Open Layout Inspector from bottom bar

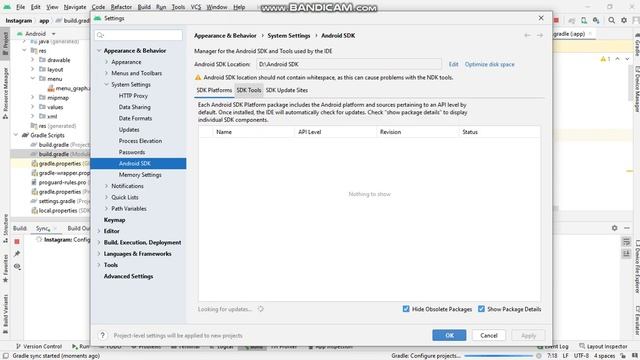[x=603, y=346]
